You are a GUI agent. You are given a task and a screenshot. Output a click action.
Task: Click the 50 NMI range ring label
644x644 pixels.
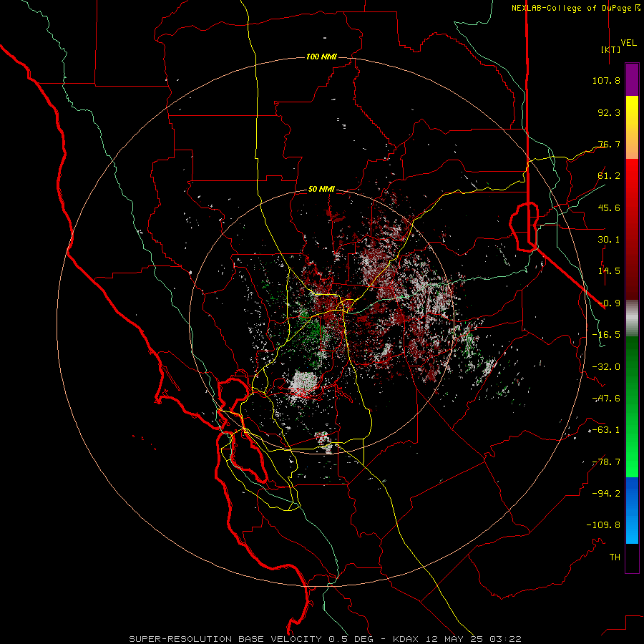pos(321,190)
